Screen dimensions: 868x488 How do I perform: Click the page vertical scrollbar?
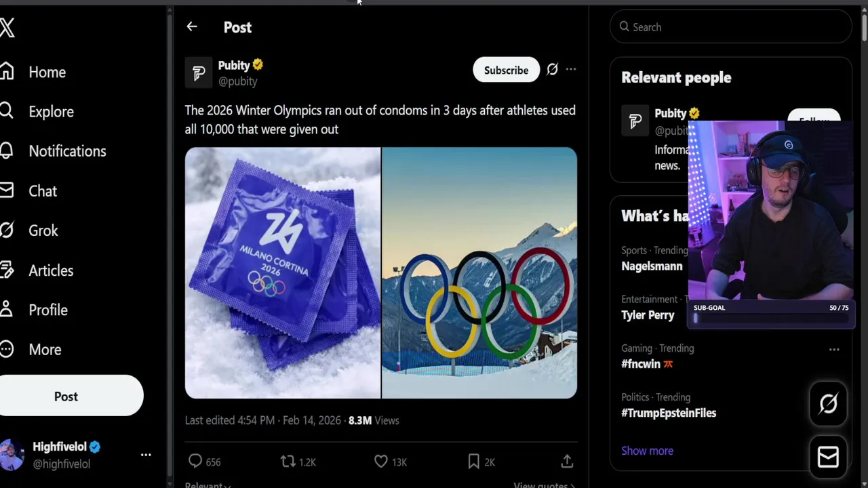[864, 27]
